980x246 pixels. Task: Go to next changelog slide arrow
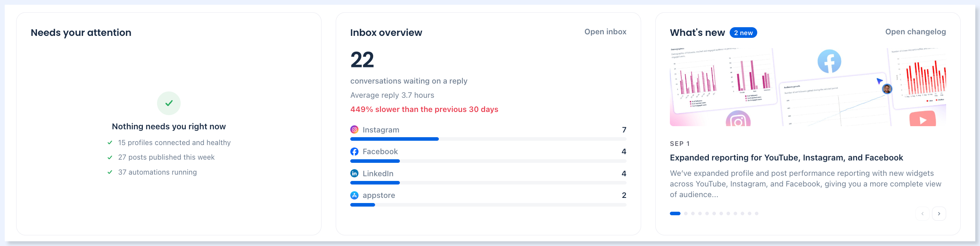(939, 214)
